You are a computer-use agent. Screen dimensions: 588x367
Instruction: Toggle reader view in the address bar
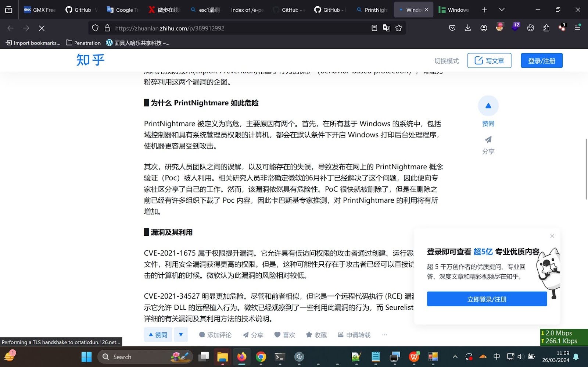coord(374,28)
